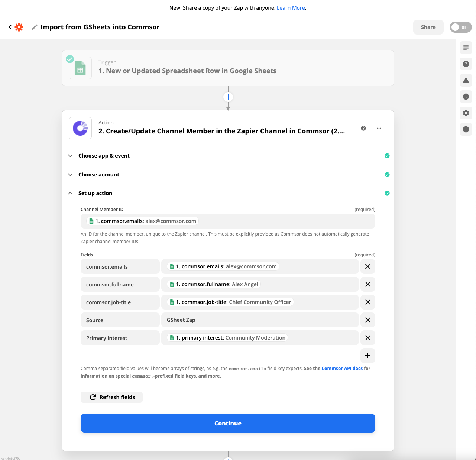The image size is (476, 460).
Task: Click the green check on the trigger step
Action: (x=69, y=59)
